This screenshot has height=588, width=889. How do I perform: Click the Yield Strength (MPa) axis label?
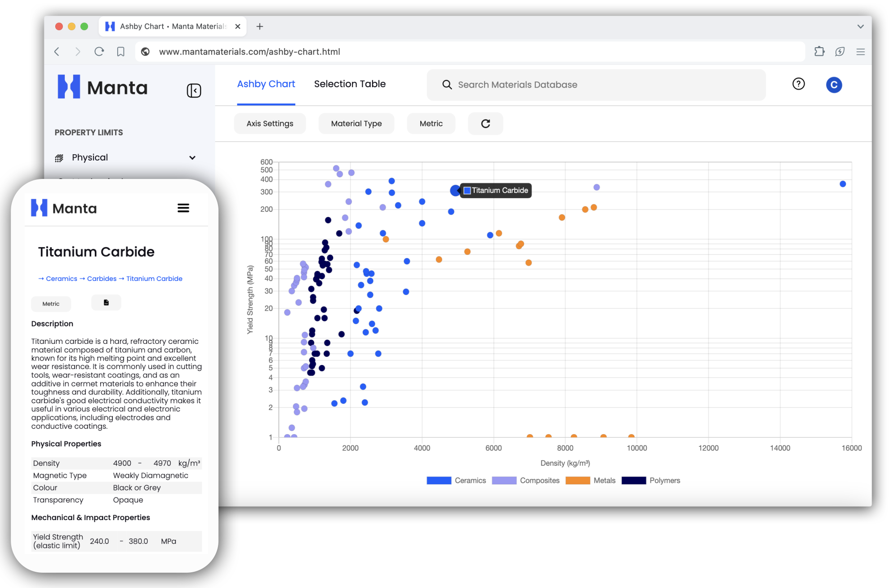pos(250,299)
